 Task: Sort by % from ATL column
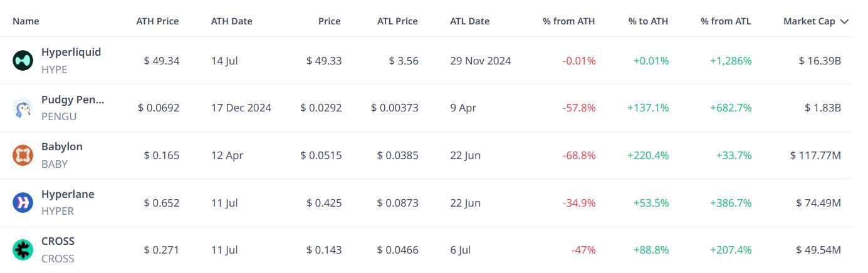coord(726,21)
